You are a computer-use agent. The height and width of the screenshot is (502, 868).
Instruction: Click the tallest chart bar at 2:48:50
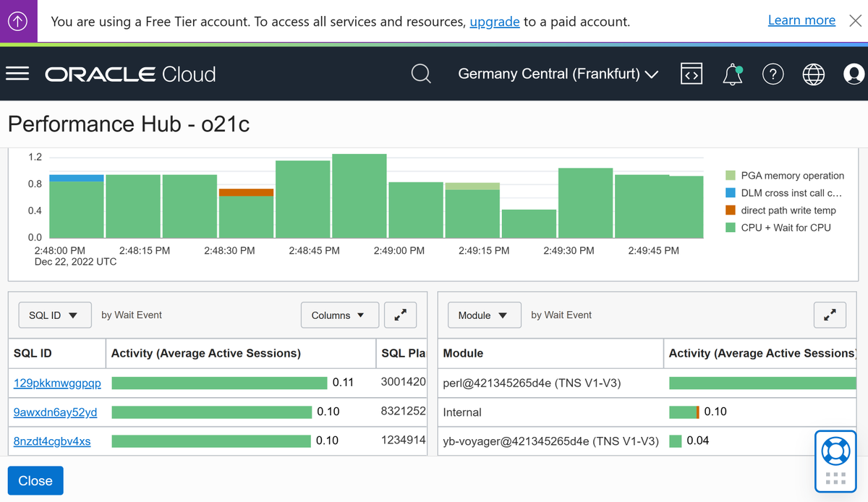[x=359, y=196]
